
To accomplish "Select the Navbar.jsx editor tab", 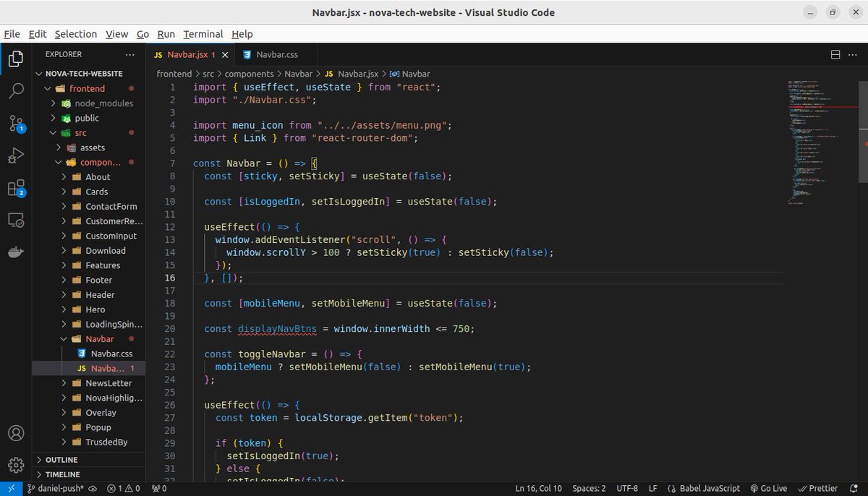I will pyautogui.click(x=190, y=55).
